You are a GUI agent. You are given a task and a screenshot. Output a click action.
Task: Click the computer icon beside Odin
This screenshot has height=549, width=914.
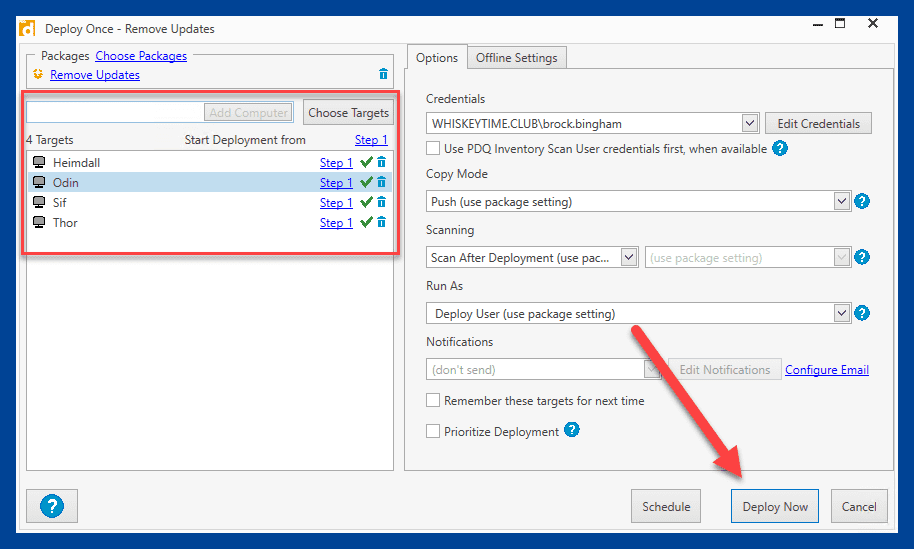pos(39,182)
